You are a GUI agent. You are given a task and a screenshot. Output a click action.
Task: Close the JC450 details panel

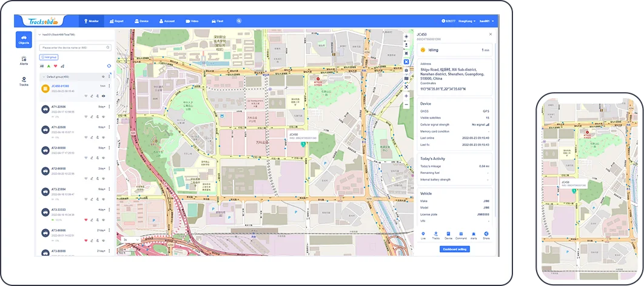point(491,35)
